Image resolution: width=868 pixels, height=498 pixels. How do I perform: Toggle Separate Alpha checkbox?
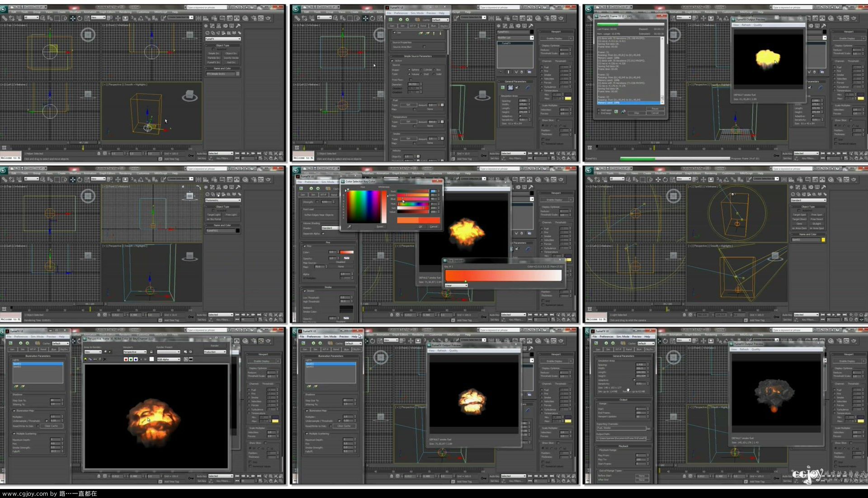pos(323,234)
